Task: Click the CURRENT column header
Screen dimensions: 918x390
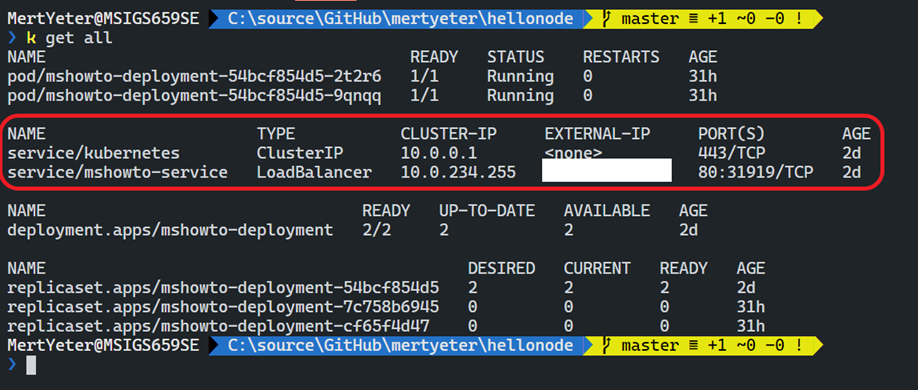Action: click(x=597, y=269)
